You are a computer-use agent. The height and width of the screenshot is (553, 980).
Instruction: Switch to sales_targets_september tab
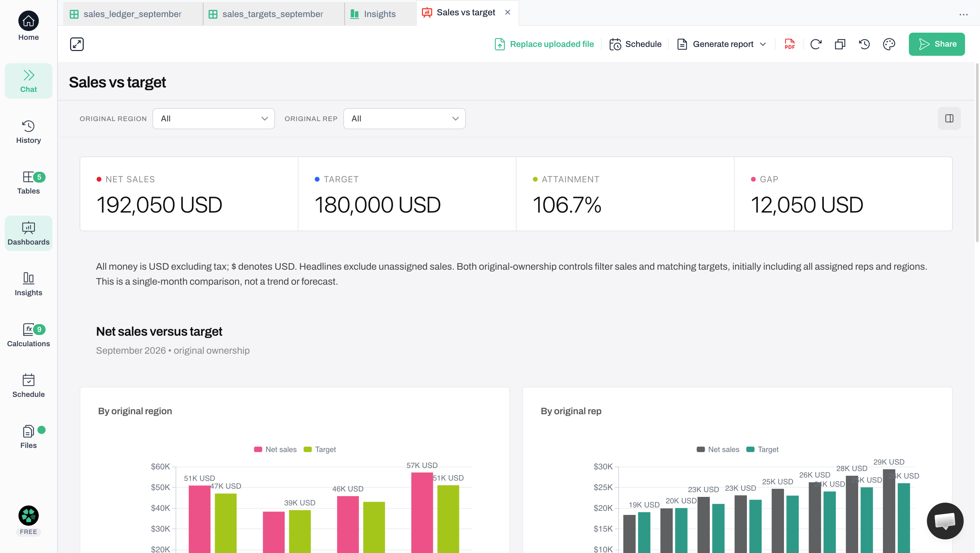[274, 14]
